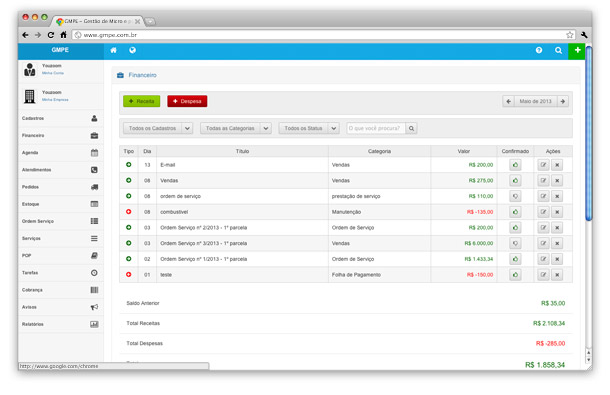Open the globe icon in header

(132, 50)
